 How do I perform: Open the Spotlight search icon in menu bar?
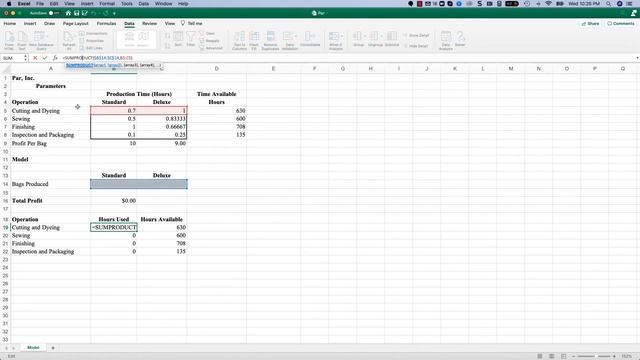tap(609, 4)
